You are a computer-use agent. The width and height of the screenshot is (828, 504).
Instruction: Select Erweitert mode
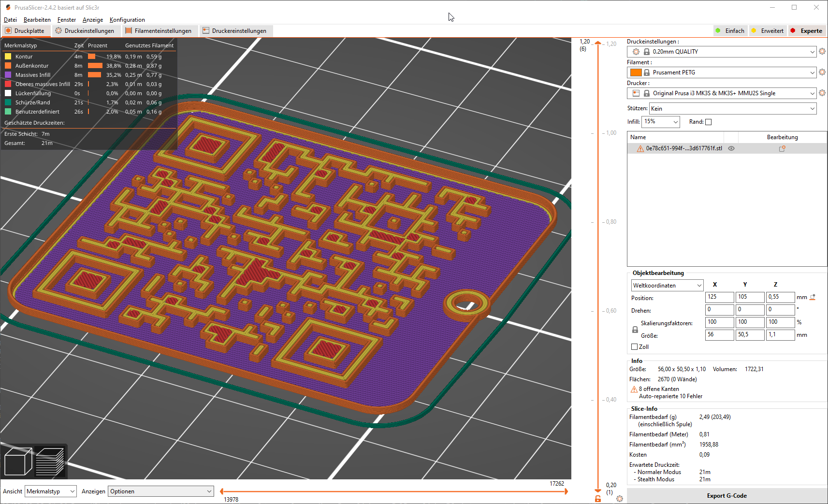767,31
